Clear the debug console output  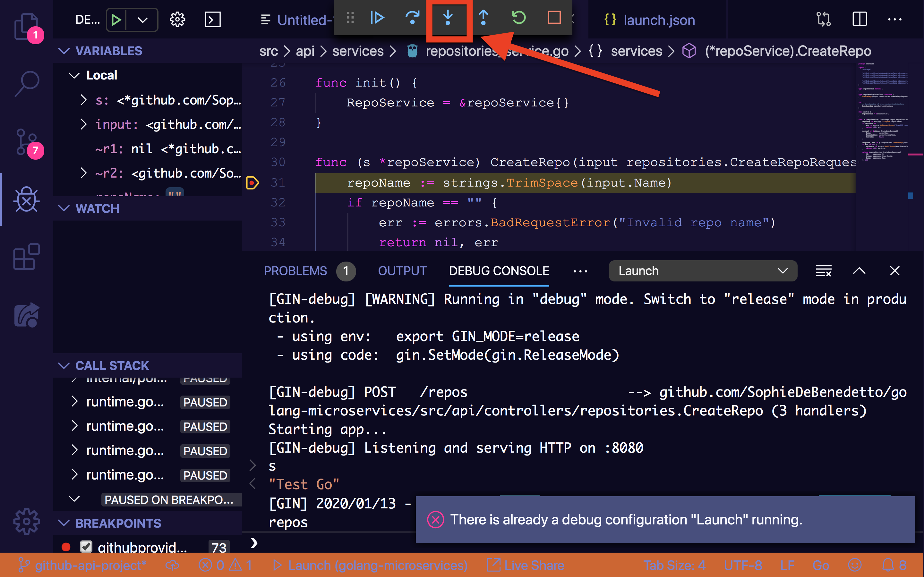coord(823,271)
